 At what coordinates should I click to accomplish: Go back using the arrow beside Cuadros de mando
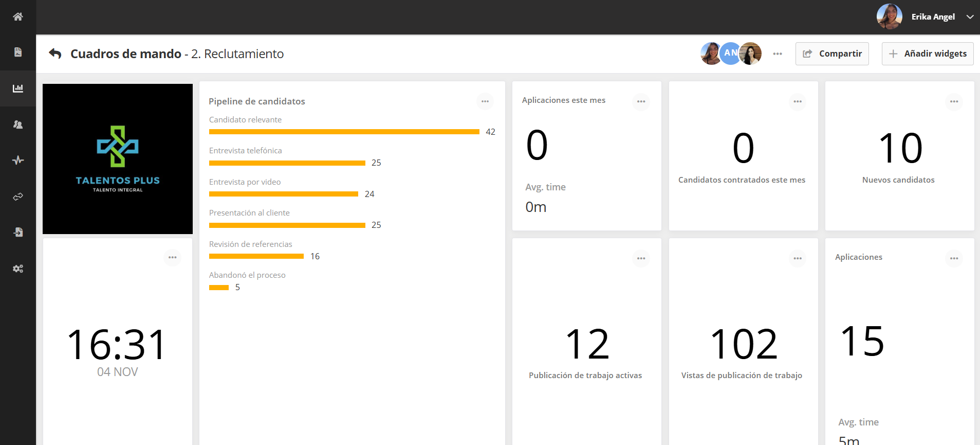pos(55,54)
